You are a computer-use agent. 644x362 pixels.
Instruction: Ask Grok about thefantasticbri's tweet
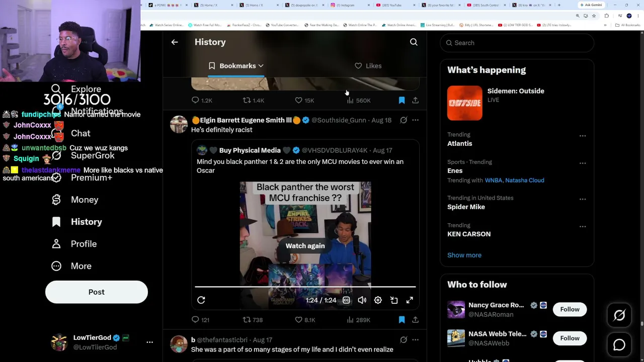(x=404, y=340)
